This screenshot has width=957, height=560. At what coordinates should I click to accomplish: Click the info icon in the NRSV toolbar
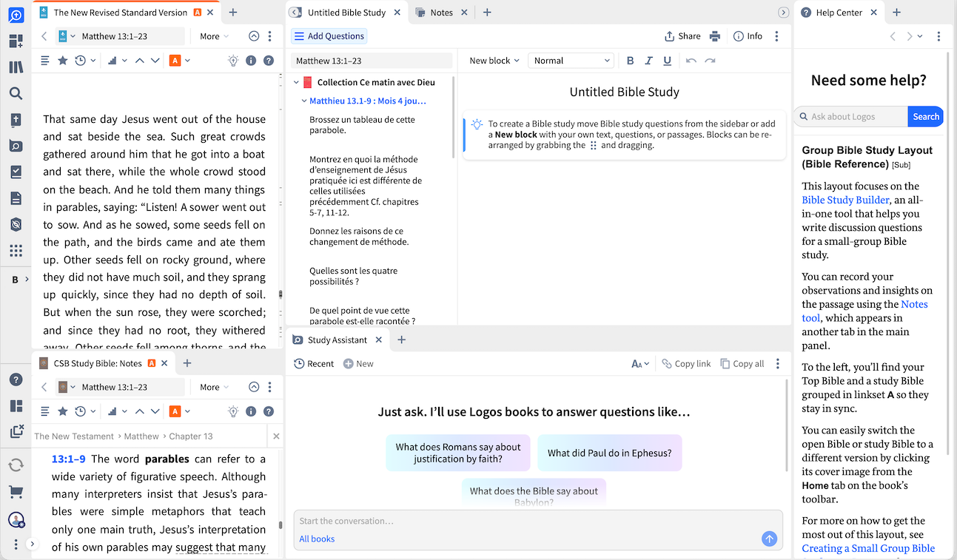[x=251, y=61]
